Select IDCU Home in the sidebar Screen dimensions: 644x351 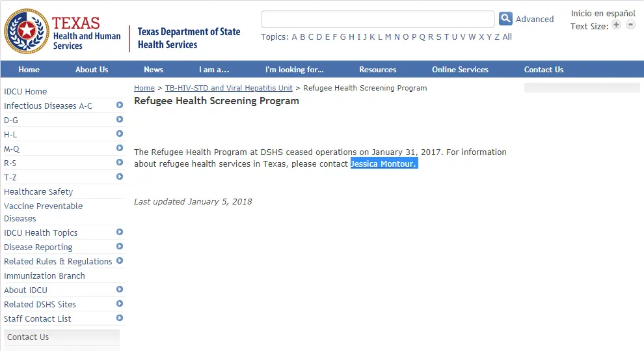point(25,91)
